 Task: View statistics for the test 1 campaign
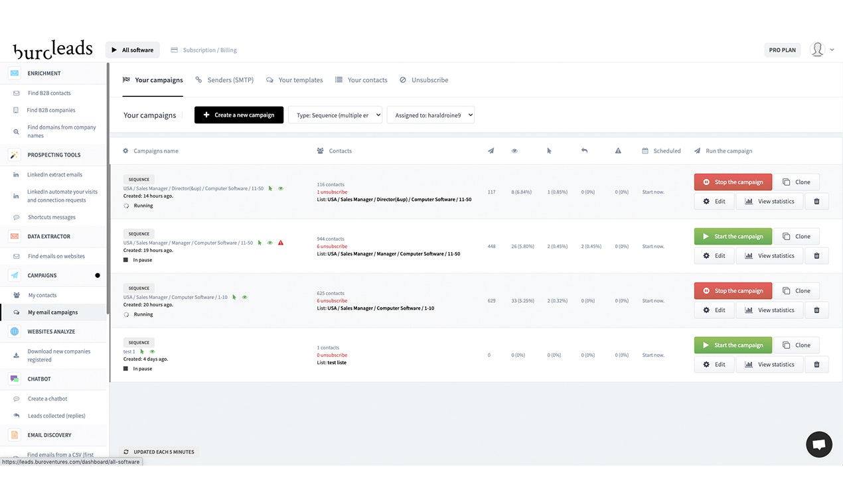point(769,364)
